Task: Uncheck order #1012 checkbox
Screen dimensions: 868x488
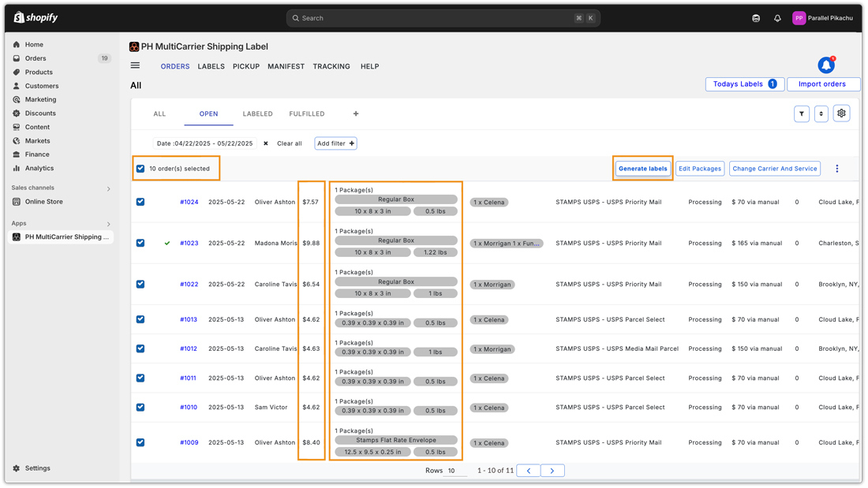Action: point(140,348)
